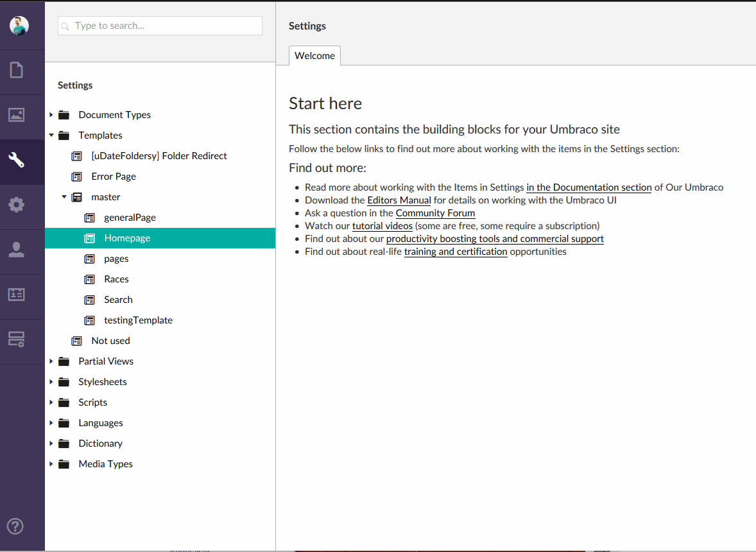This screenshot has height=552, width=756.
Task: Focus the Type to search field
Action: point(160,26)
